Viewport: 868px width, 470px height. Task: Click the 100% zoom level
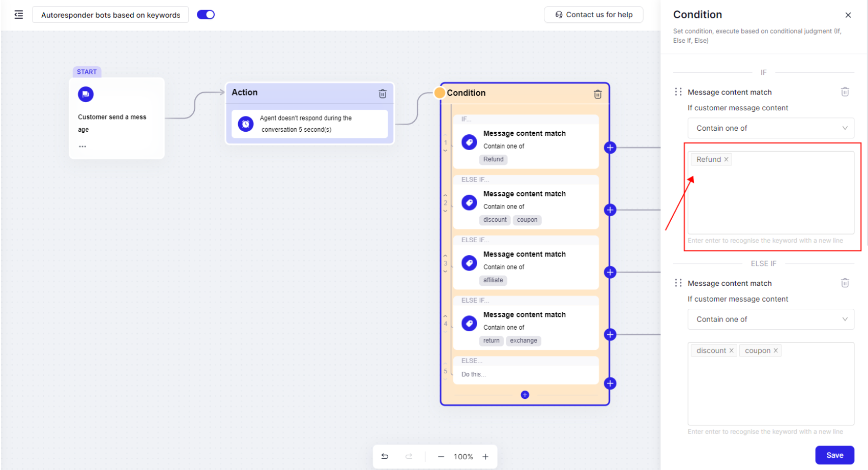(x=463, y=457)
